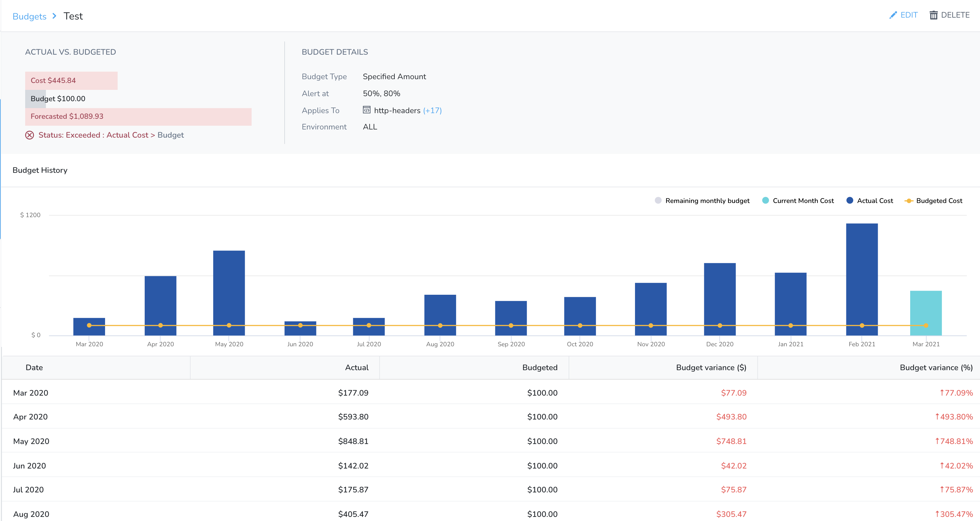Select the Aug 2020 table row date

coord(31,514)
